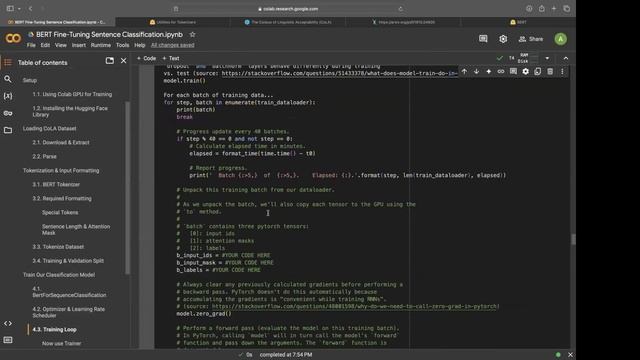Open the sidebar search icon
Image resolution: width=640 pixels, height=360 pixels.
(x=8, y=79)
